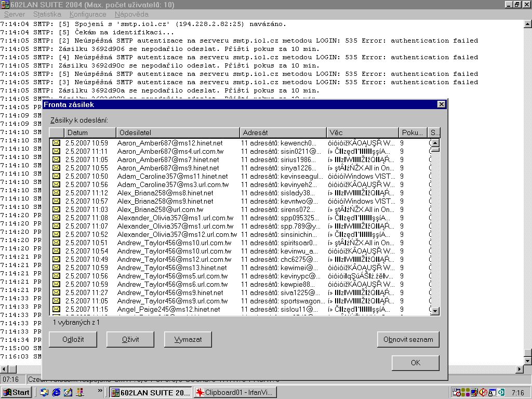Click envelope icon for Alexander_Olivia357@ms12.url.com.tw row

coord(56,234)
